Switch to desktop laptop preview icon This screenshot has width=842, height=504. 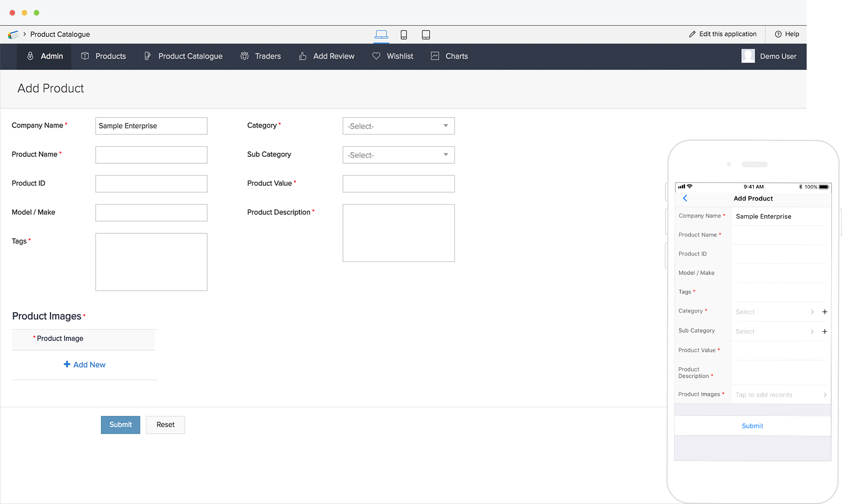click(x=381, y=34)
